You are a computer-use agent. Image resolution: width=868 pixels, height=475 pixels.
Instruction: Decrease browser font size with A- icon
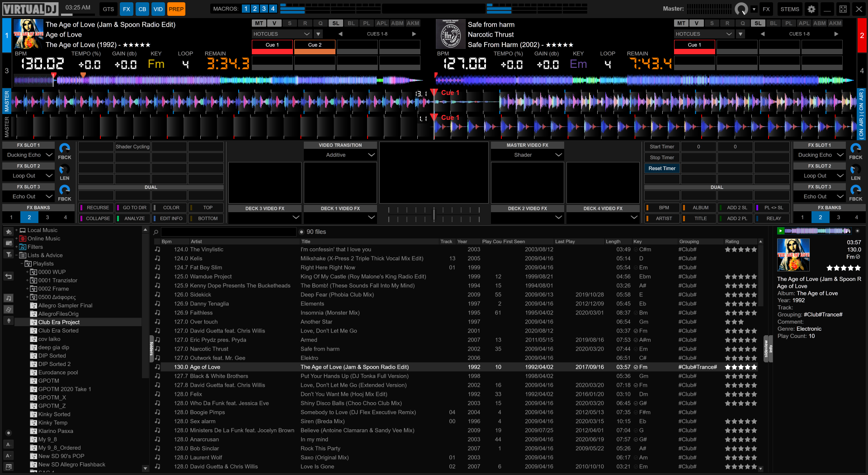coord(9,444)
